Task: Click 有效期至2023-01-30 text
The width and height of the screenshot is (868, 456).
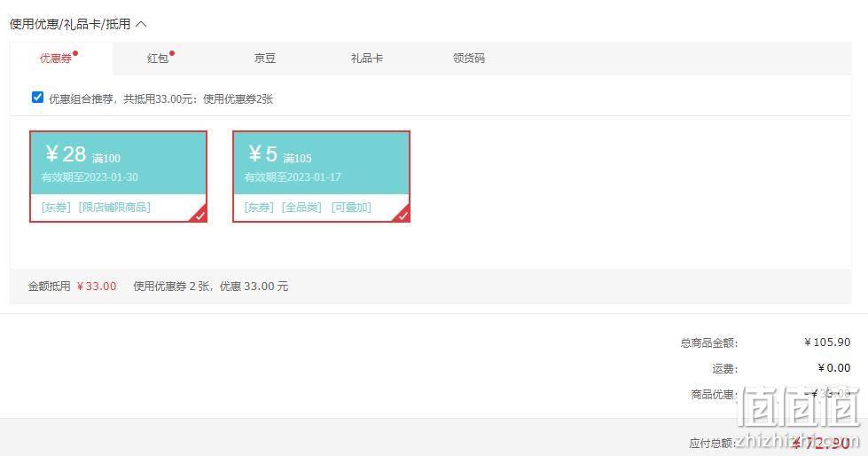Action: point(90,177)
